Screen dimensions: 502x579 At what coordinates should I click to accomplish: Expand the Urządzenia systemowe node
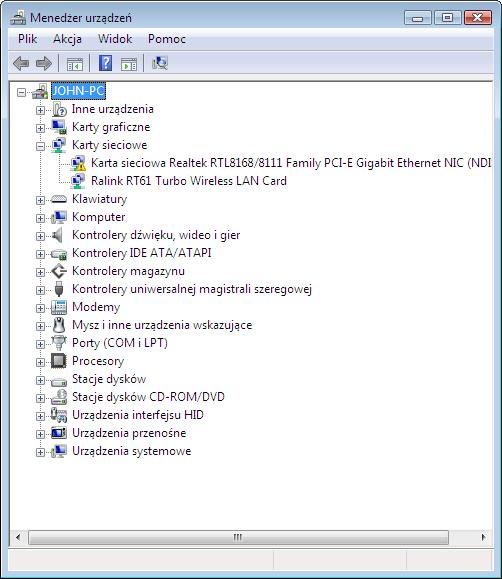(x=40, y=452)
